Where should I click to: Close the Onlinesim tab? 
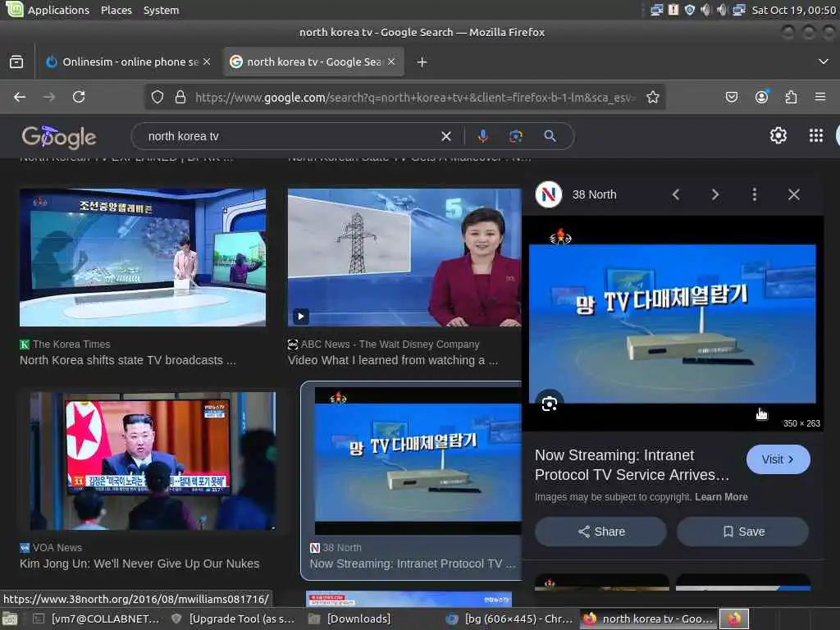(x=207, y=62)
